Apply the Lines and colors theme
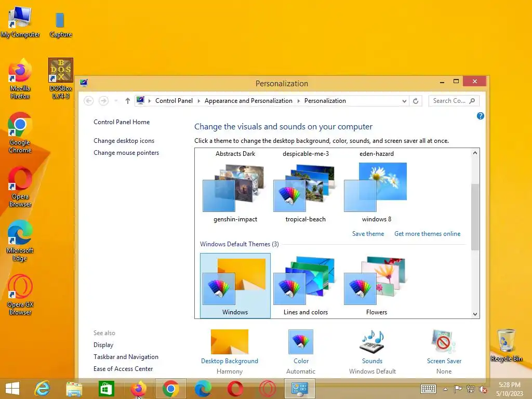The height and width of the screenshot is (399, 532). coord(305,286)
